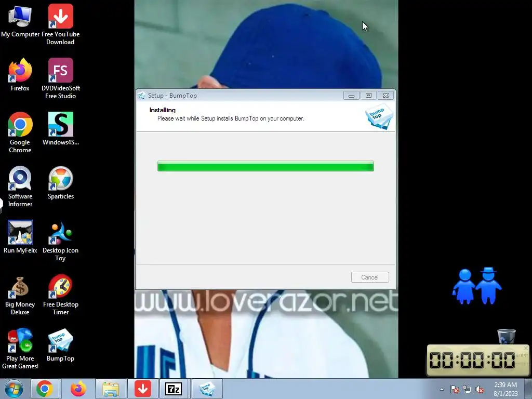Open YouTube Download red arrow taskbar icon
Viewport: 532px width, 399px height.
pyautogui.click(x=143, y=389)
